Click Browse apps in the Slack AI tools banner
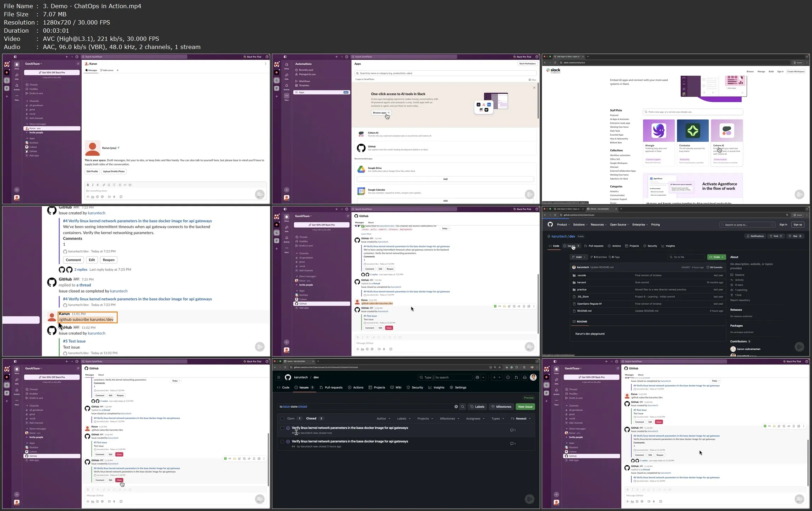Image resolution: width=812 pixels, height=511 pixels. tap(381, 113)
